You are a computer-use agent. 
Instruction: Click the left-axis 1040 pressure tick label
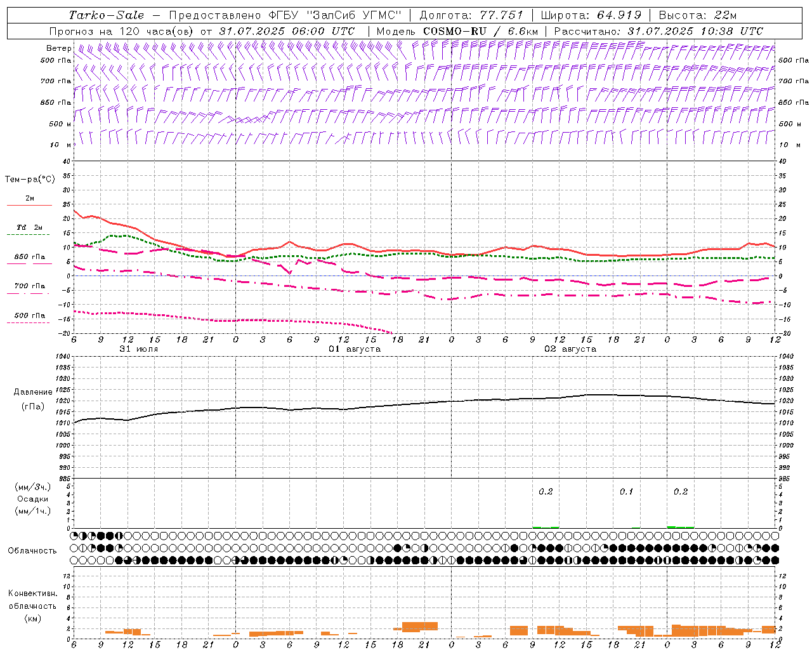point(62,356)
